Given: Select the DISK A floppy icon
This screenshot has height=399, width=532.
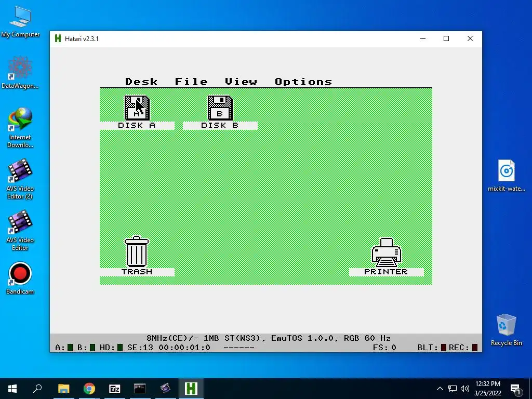Looking at the screenshot, I should tap(137, 108).
